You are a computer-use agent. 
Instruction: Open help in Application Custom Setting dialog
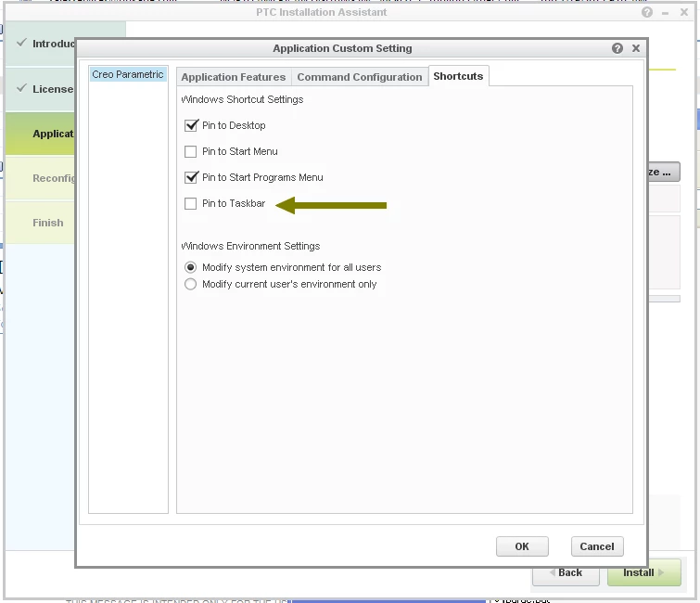point(617,48)
